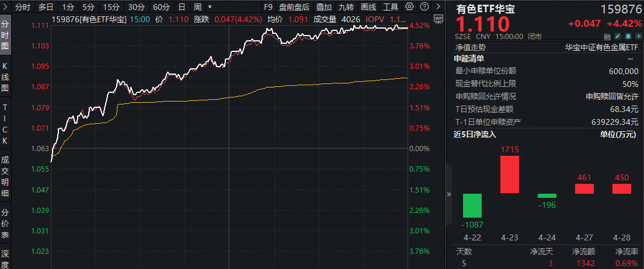
Task: Expand the side panel with » chevron
Action: coord(449,194)
